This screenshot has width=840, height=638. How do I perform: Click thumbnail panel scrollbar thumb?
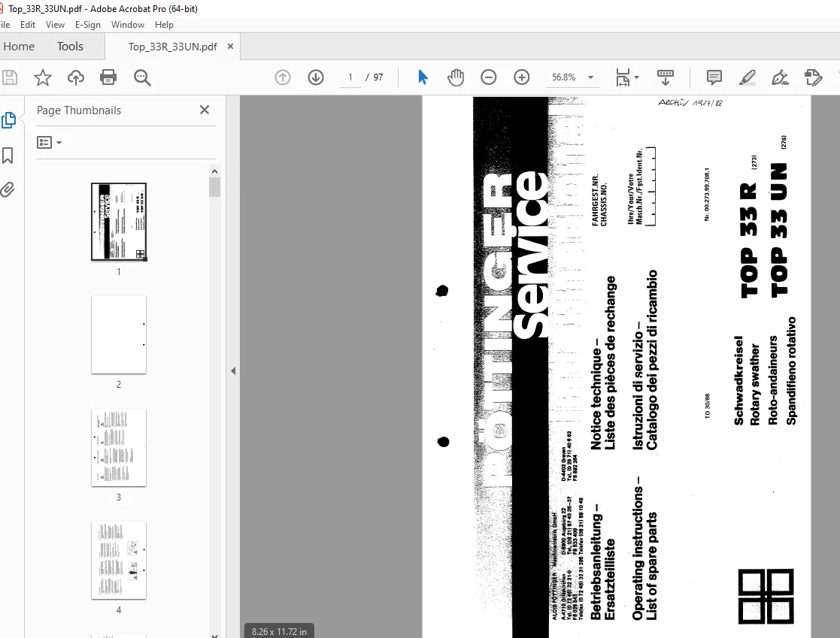pos(215,187)
